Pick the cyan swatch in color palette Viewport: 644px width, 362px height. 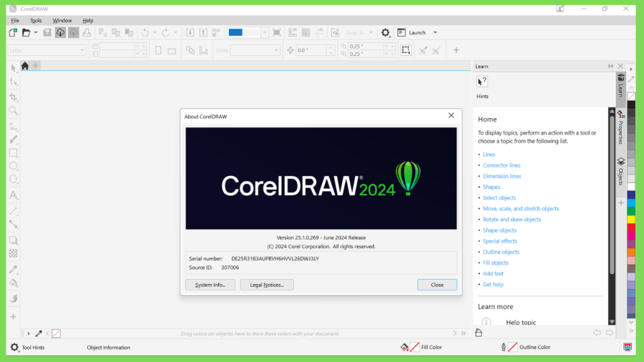point(631,203)
